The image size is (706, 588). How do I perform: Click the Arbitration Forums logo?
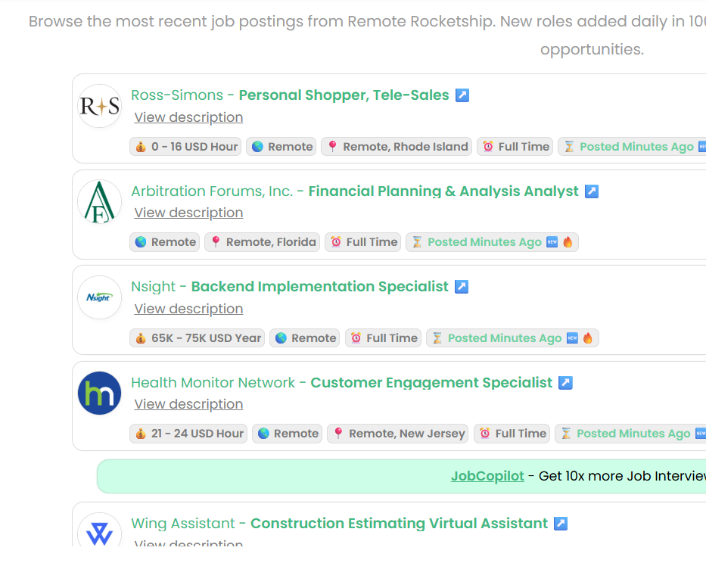click(100, 202)
